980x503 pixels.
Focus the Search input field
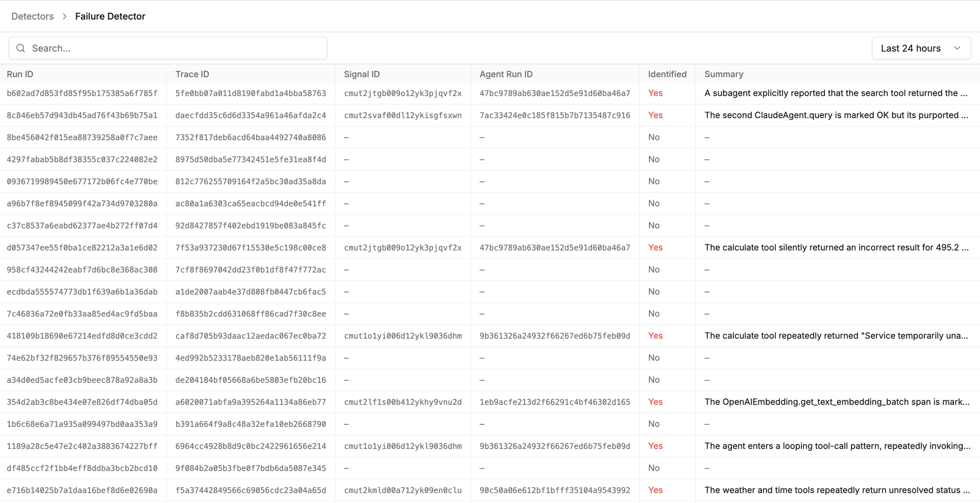tap(168, 48)
